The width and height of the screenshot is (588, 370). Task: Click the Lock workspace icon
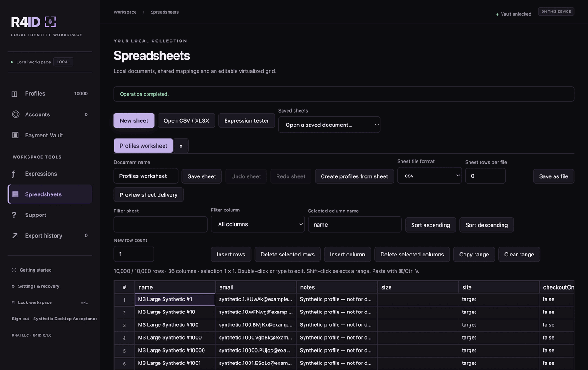[13, 302]
